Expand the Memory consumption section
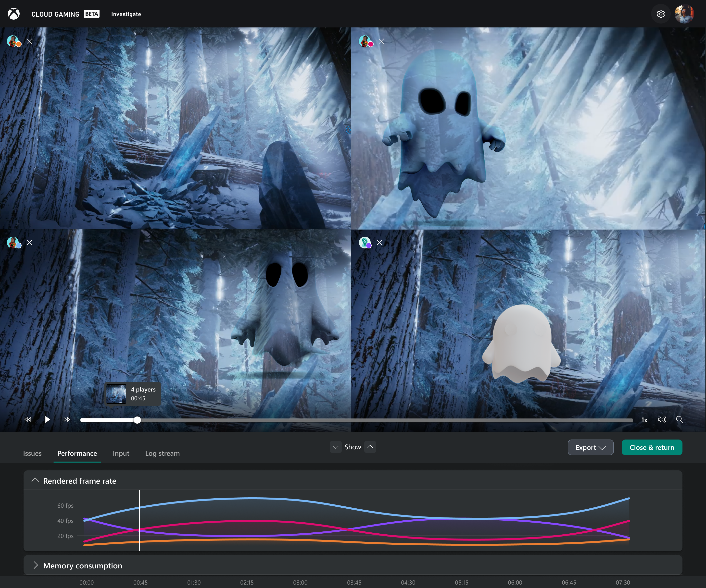 (35, 565)
